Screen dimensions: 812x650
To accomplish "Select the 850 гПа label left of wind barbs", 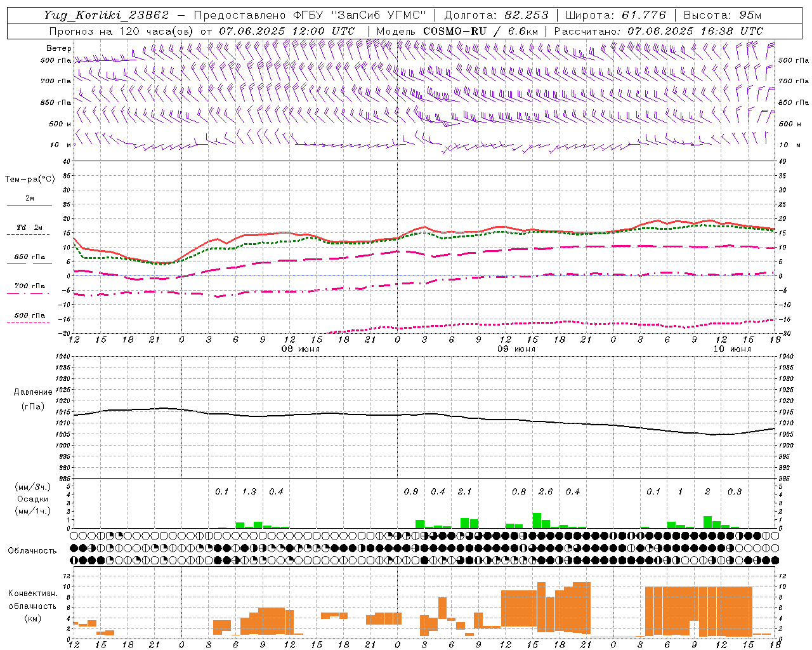I will click(x=56, y=102).
